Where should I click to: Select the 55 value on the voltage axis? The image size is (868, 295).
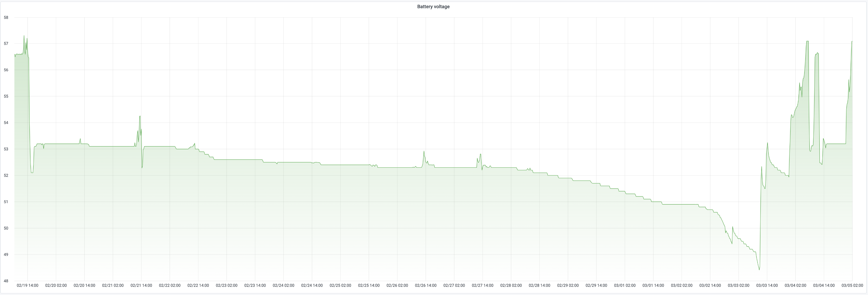click(x=6, y=96)
